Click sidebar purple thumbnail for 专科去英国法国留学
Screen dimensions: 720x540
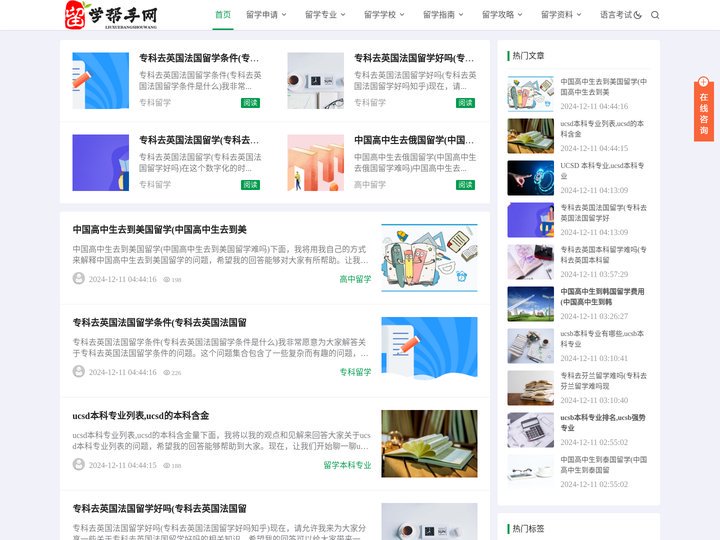pyautogui.click(x=530, y=220)
